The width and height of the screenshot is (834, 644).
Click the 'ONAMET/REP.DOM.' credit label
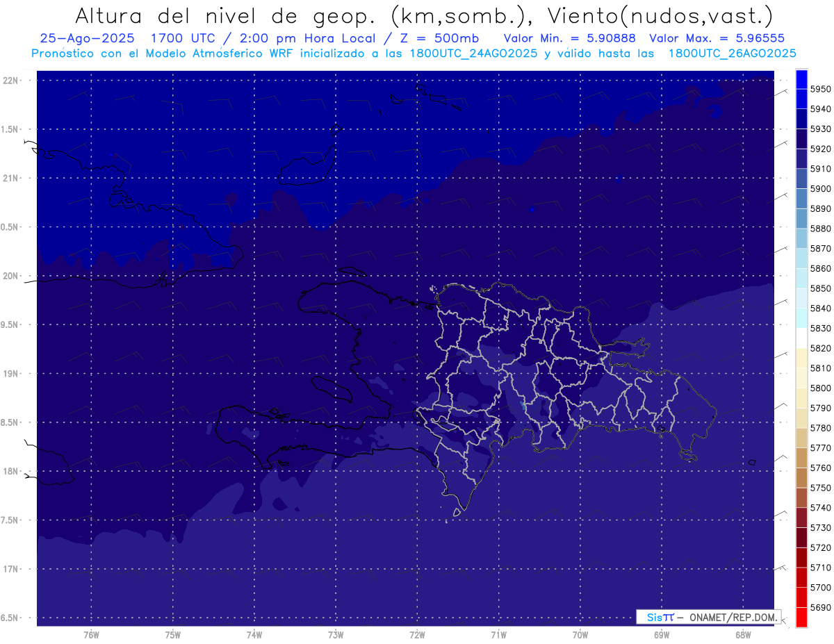tap(733, 617)
